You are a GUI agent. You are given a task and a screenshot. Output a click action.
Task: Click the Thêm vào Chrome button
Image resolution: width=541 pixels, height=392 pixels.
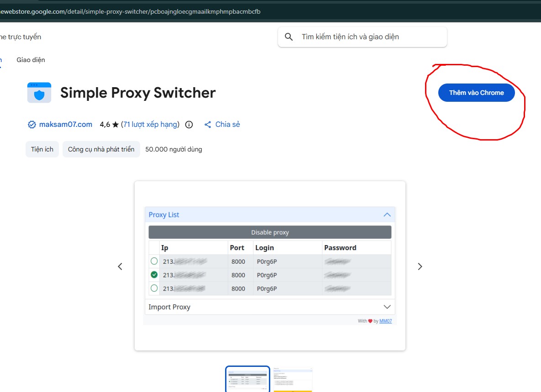[476, 93]
